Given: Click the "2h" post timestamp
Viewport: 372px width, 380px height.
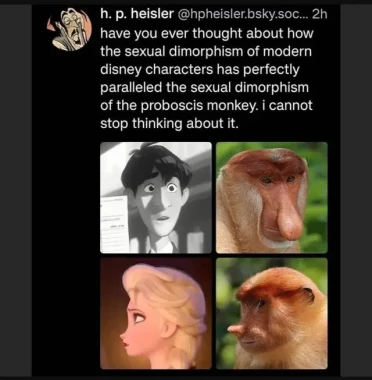Looking at the screenshot, I should [320, 15].
